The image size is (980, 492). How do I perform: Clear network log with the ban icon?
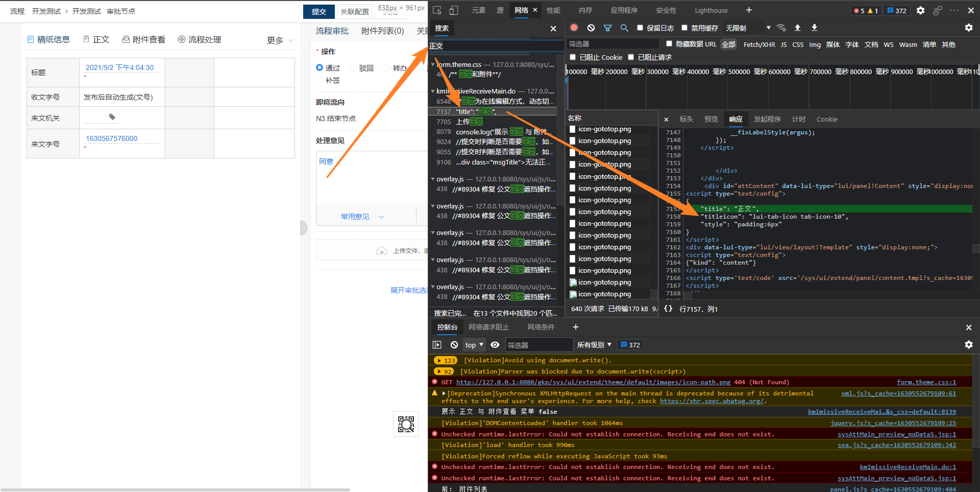[591, 28]
